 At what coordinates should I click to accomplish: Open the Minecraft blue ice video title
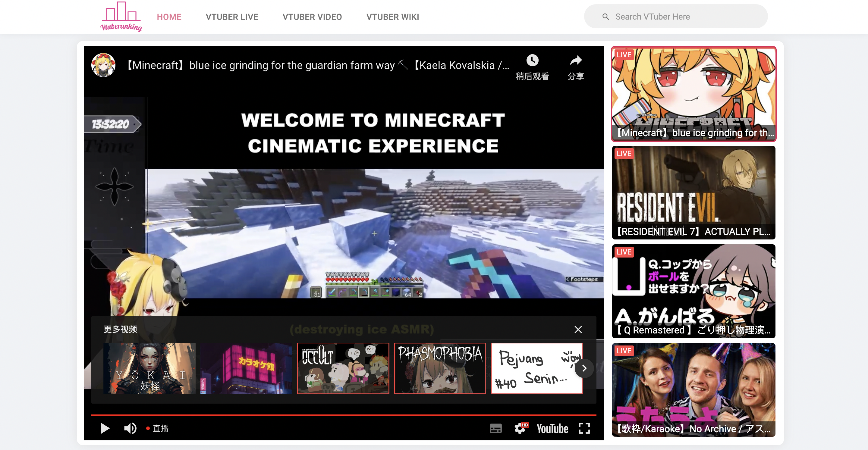click(317, 65)
